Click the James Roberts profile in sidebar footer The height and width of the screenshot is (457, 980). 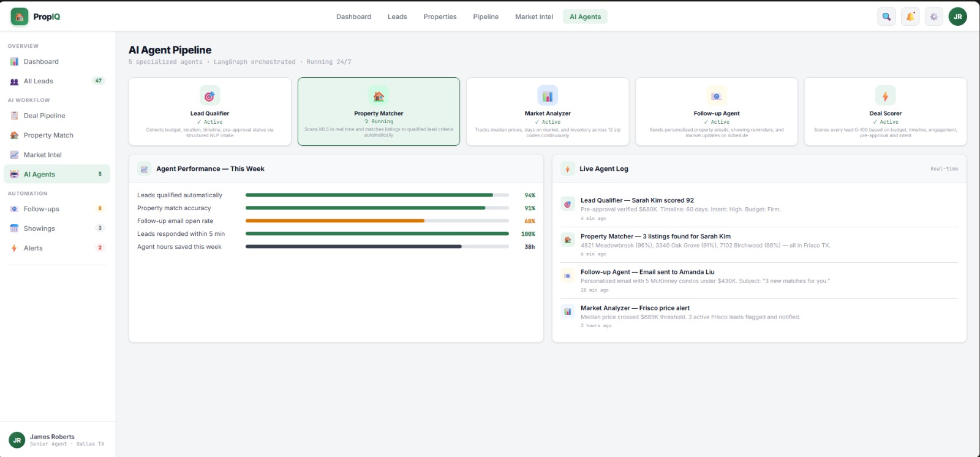pyautogui.click(x=57, y=440)
